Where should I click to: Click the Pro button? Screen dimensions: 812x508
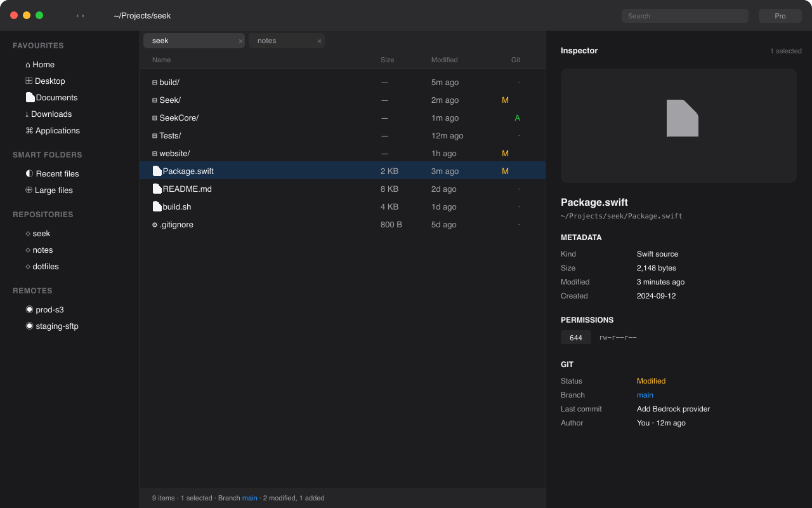780,16
